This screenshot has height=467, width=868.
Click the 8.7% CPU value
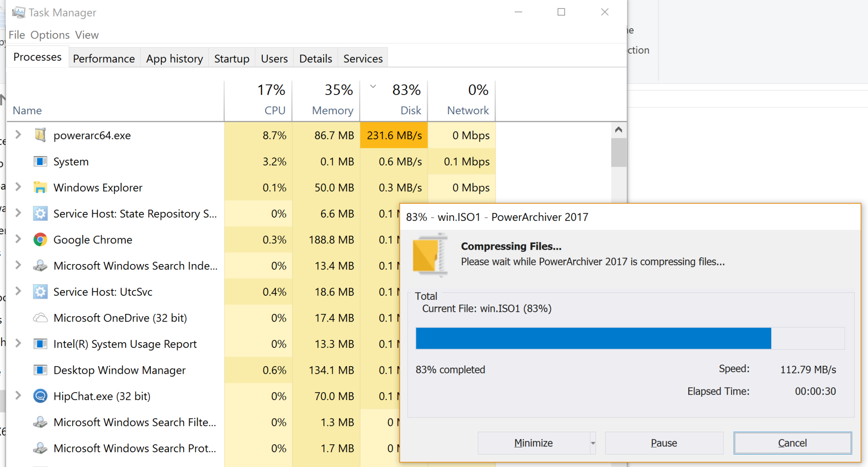click(x=274, y=135)
